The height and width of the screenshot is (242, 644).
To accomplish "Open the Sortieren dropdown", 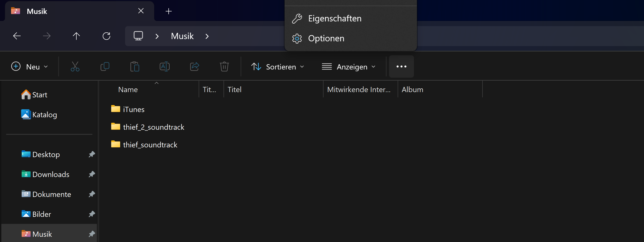I will tap(278, 66).
